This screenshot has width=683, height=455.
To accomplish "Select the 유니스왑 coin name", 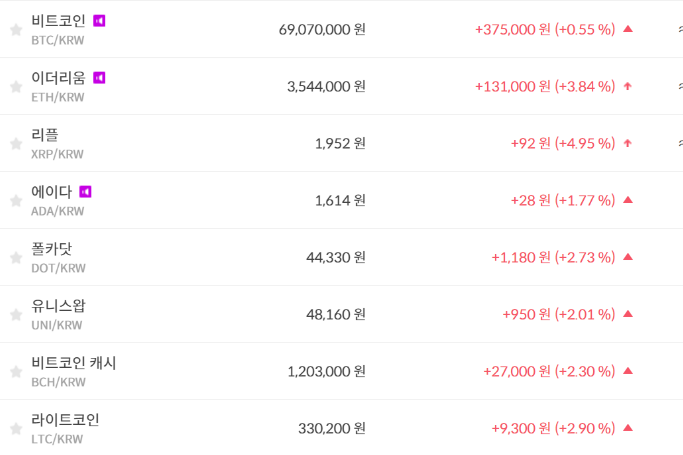I will [x=58, y=305].
